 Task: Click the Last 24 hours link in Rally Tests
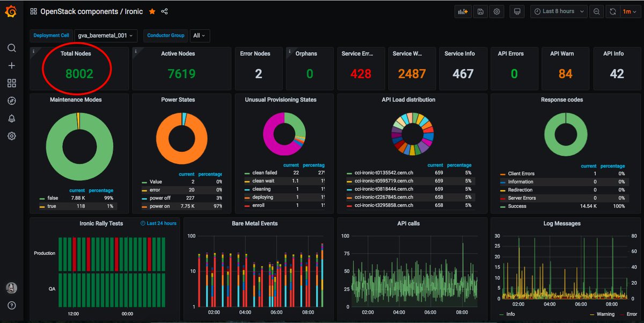pos(158,223)
